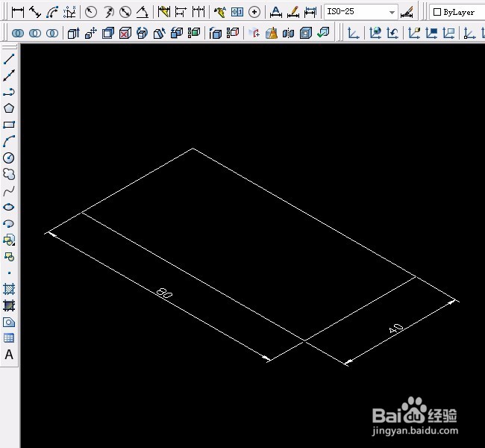Image resolution: width=485 pixels, height=448 pixels.
Task: Select the Polyline tool
Action: 9,92
